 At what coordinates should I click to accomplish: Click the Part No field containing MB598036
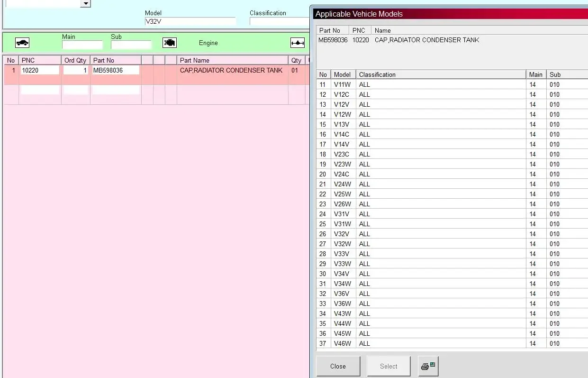(x=116, y=70)
